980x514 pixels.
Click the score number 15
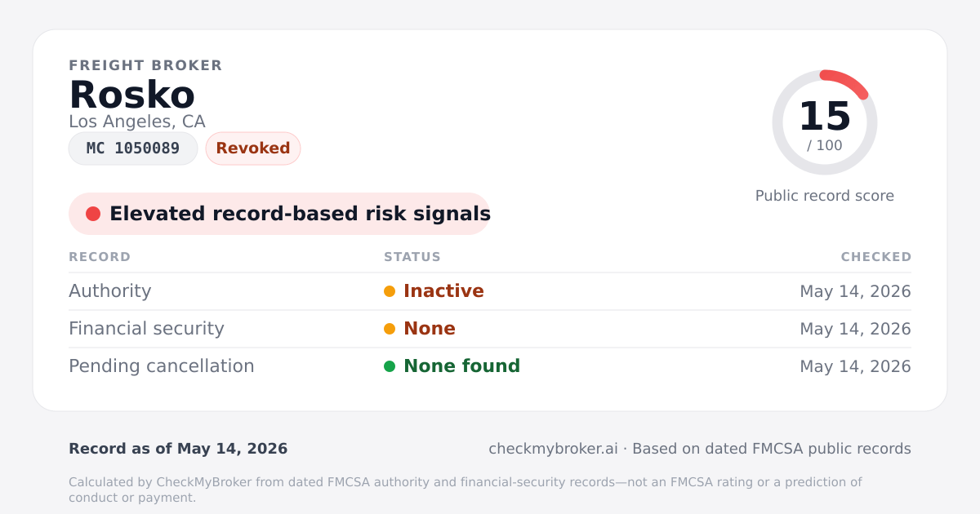coord(825,117)
